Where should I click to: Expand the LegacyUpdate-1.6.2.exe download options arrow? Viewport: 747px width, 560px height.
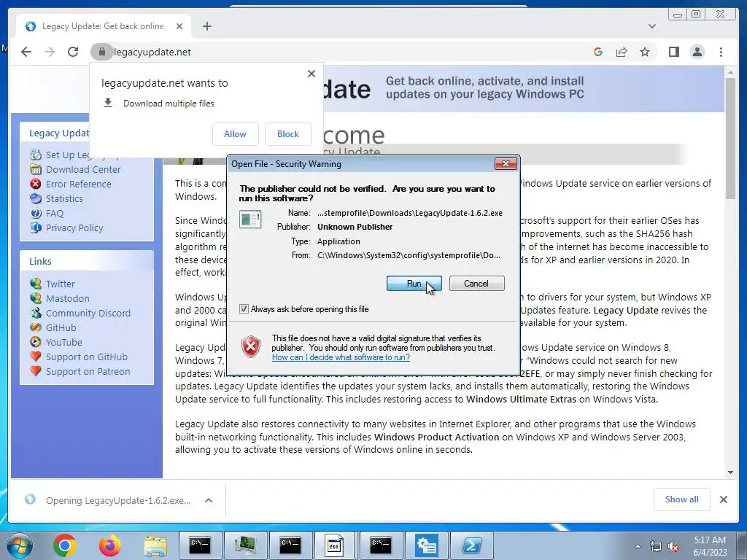pyautogui.click(x=209, y=500)
